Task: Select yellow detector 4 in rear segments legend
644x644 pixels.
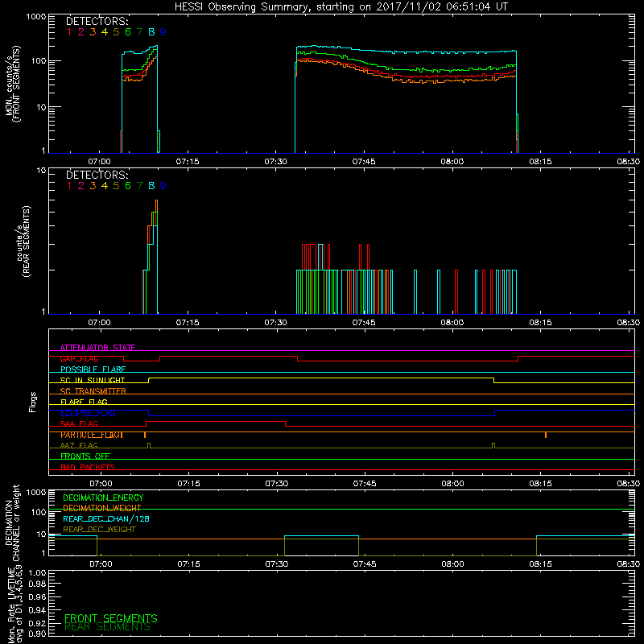Action: pyautogui.click(x=105, y=186)
